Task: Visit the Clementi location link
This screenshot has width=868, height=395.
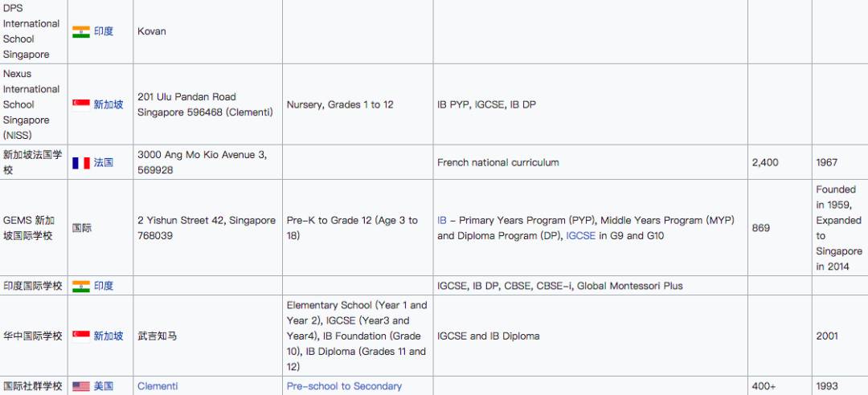Action: click(158, 386)
